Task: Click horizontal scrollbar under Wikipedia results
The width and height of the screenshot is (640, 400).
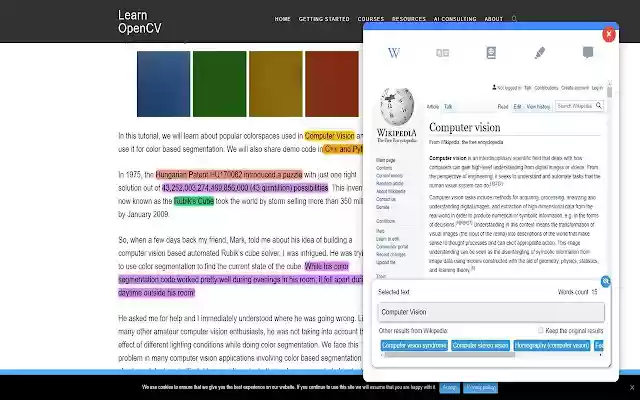Action: tap(449, 355)
